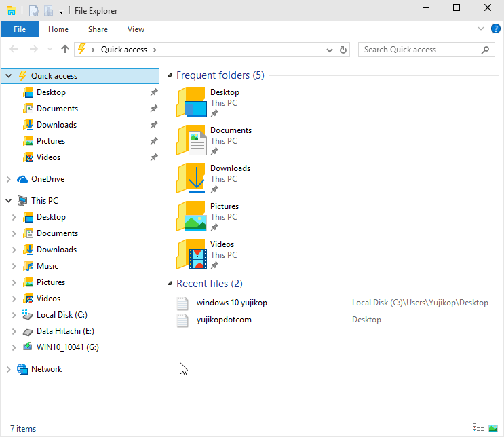The height and width of the screenshot is (437, 504).
Task: Click the search magnifier icon
Action: 485,50
